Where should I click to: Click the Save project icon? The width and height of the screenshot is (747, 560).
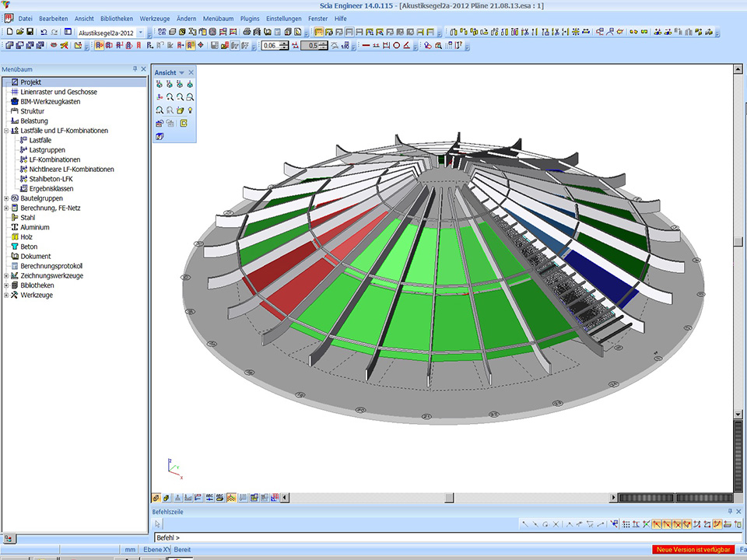30,32
